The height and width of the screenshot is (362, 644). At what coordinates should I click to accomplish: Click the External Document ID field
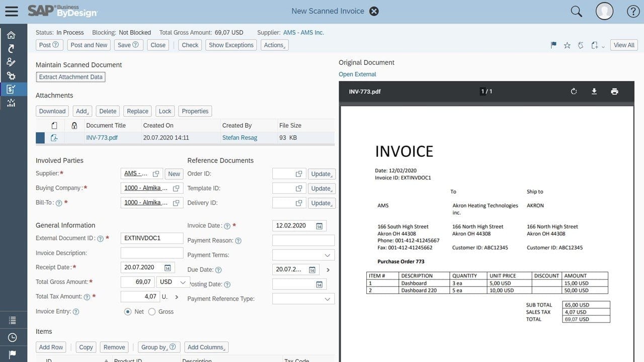click(x=152, y=238)
